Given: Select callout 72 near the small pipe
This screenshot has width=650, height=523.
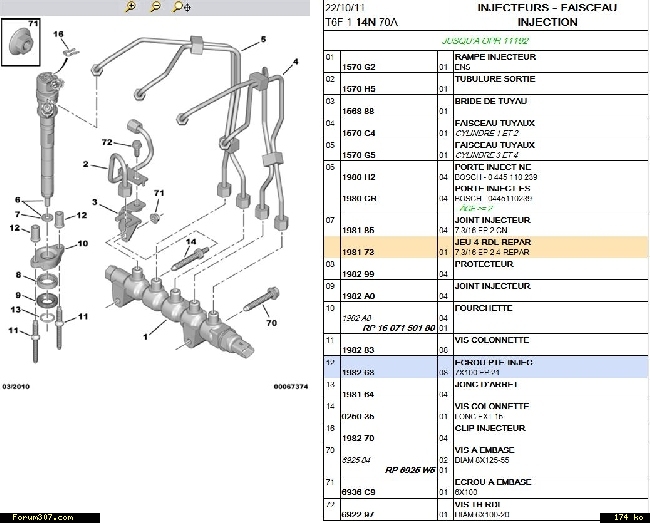Looking at the screenshot, I should [x=107, y=143].
